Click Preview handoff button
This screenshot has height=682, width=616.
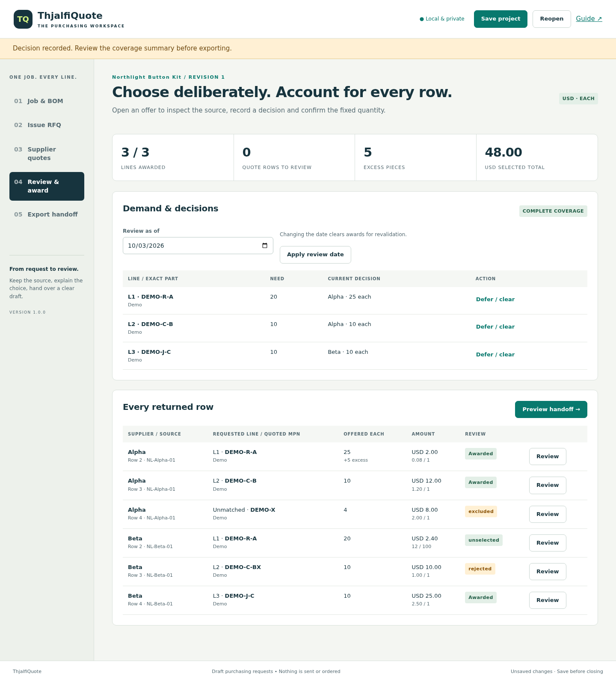click(x=551, y=409)
